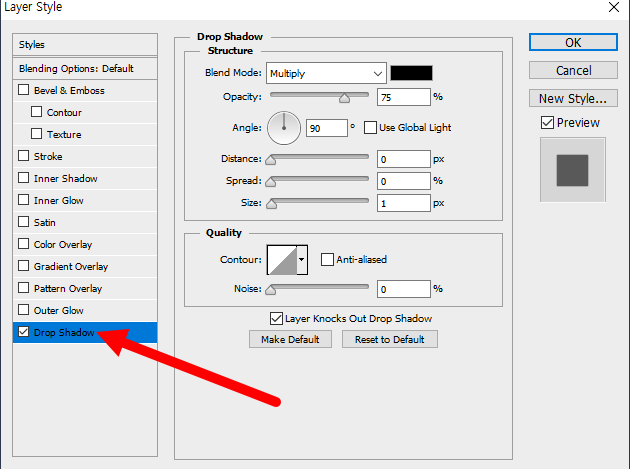
Task: Select the Bevel & Emboss row label
Action: [69, 90]
